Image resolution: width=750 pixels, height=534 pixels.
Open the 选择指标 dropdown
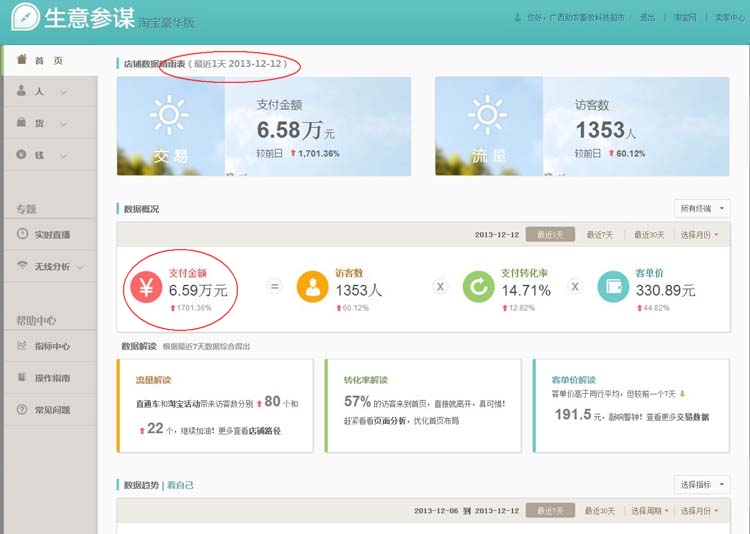[x=703, y=484]
